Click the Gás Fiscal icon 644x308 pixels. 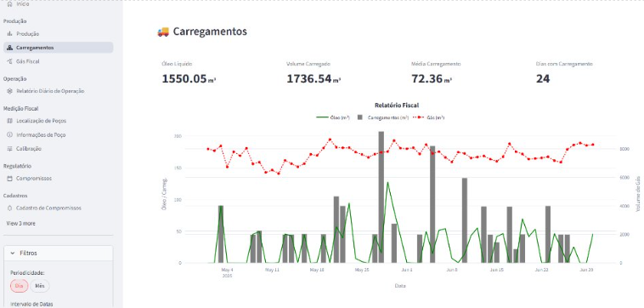click(10, 61)
